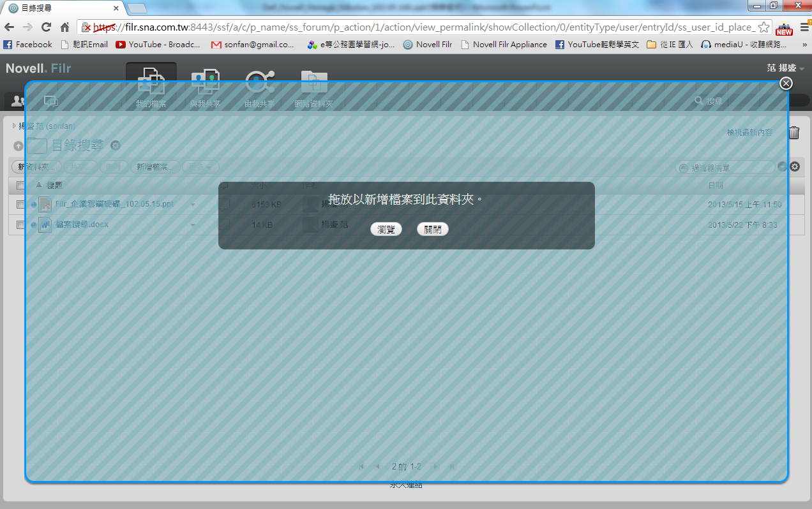Show more bookmarks with the » chevron

803,45
